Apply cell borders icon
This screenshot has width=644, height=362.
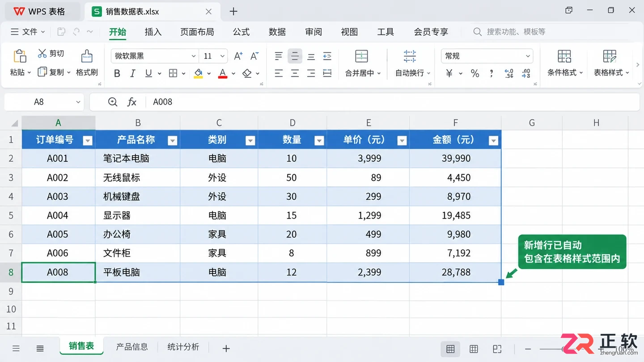(173, 73)
